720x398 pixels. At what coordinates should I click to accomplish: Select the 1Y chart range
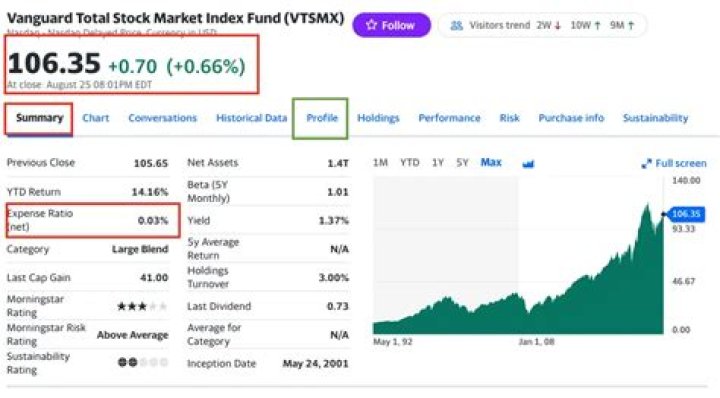pyautogui.click(x=438, y=163)
